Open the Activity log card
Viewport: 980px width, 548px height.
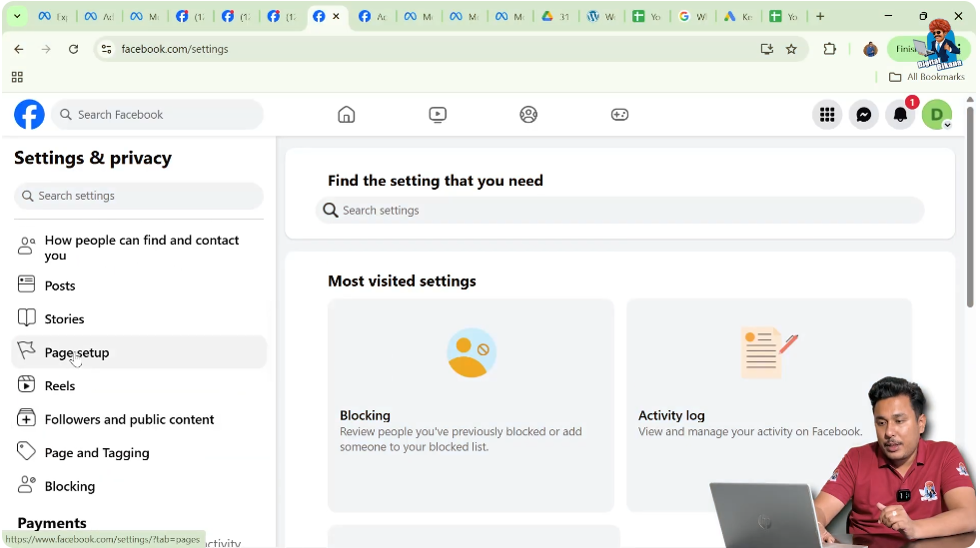coord(769,405)
